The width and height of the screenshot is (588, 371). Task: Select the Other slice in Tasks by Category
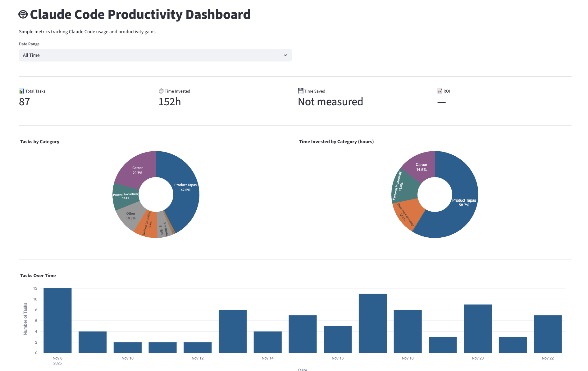(131, 216)
